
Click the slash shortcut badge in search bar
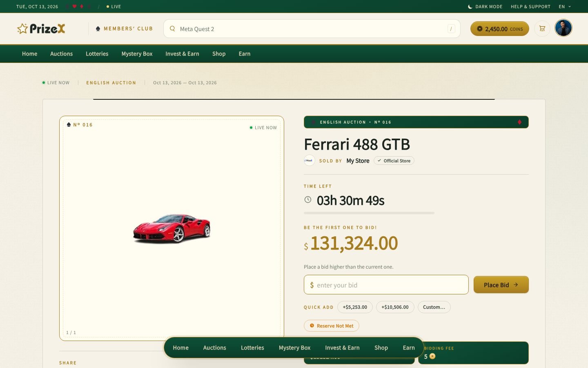coord(451,29)
